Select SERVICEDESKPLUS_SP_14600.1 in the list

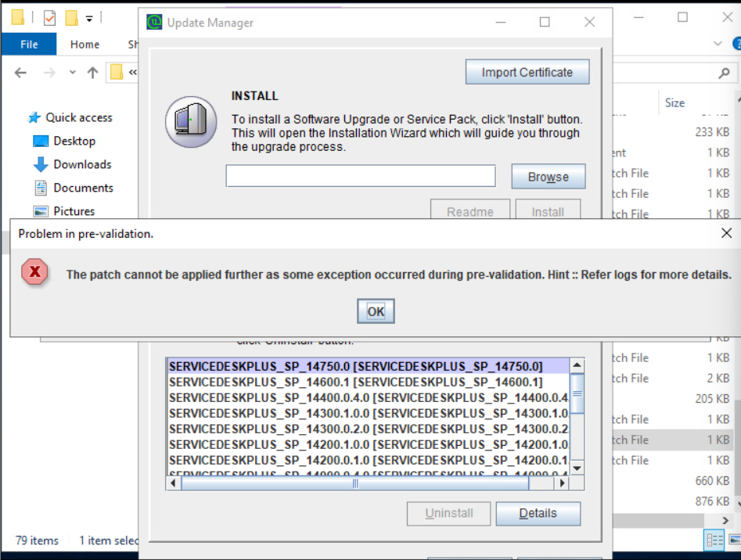pos(369,382)
